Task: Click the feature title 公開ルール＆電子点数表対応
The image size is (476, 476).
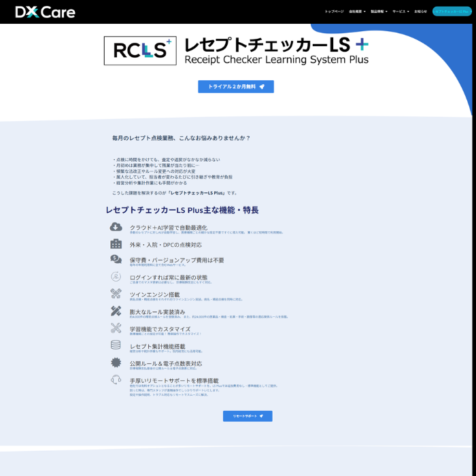Action: (166, 364)
